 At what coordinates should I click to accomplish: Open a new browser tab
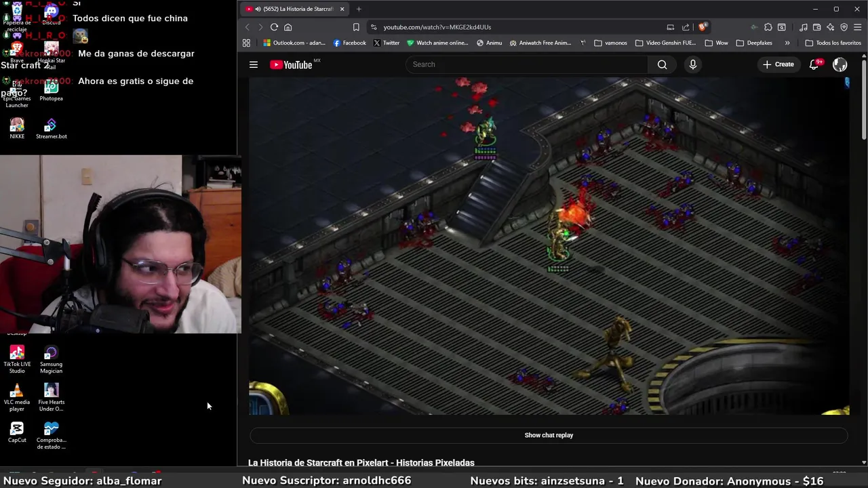coord(359,9)
